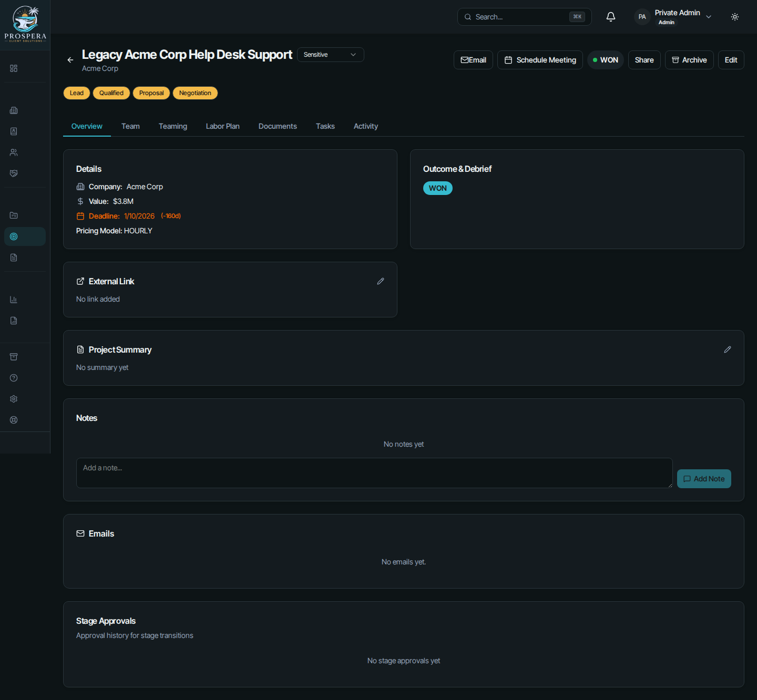Click the Schedule Meeting button

540,60
